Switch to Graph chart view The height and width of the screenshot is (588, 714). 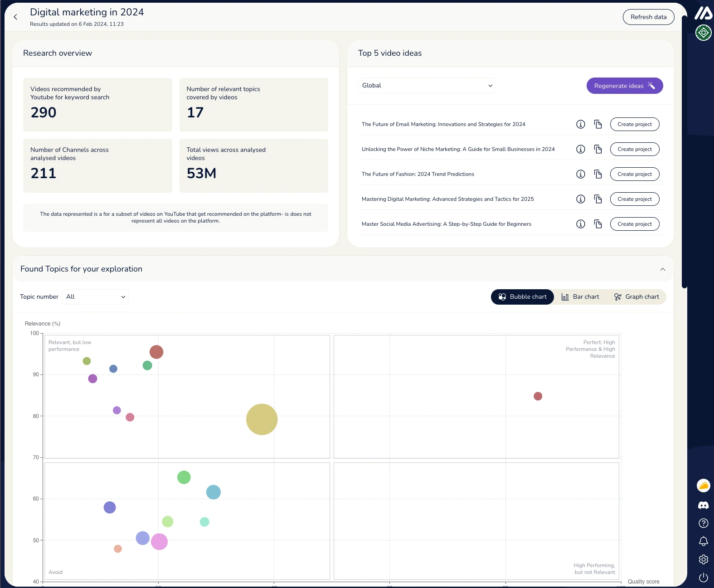(x=636, y=297)
